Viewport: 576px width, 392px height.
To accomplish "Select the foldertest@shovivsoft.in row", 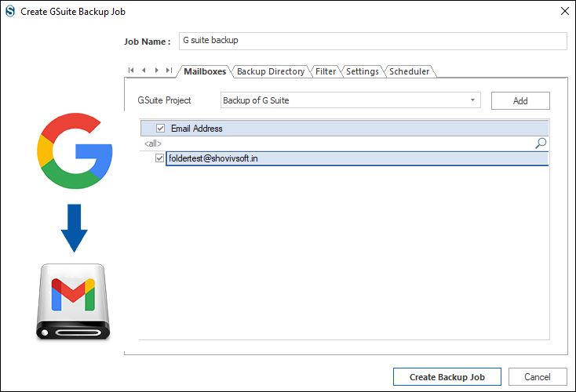I will point(357,158).
